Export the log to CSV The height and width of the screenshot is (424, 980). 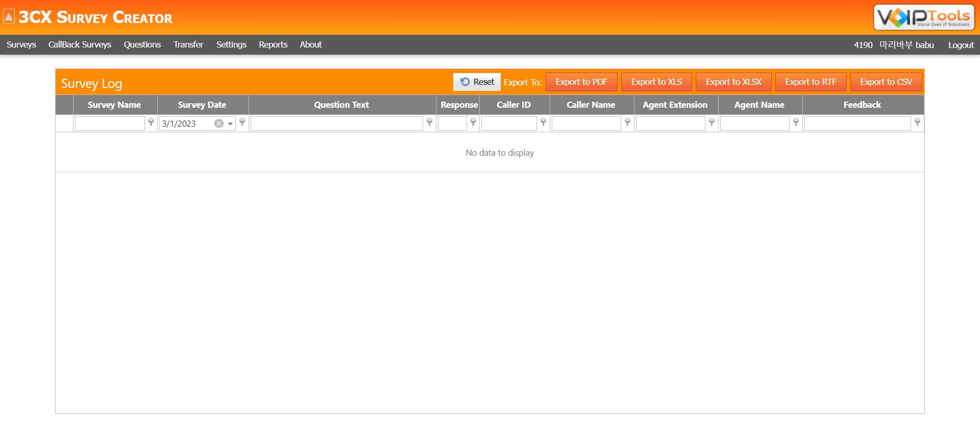886,82
